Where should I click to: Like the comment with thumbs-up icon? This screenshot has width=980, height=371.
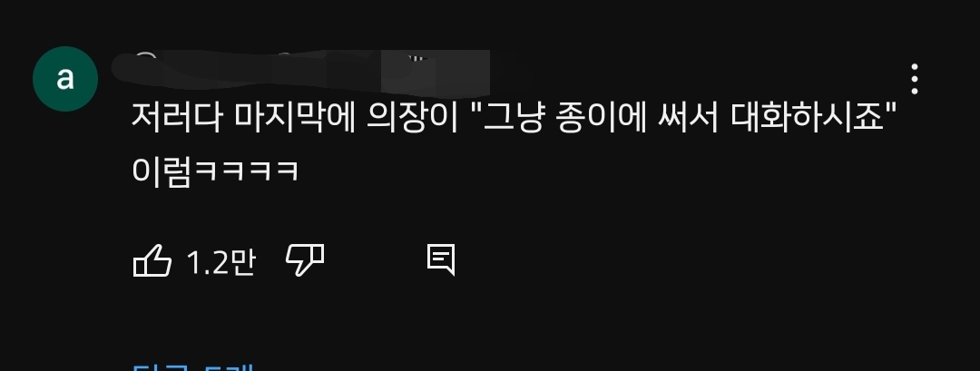coord(152,260)
